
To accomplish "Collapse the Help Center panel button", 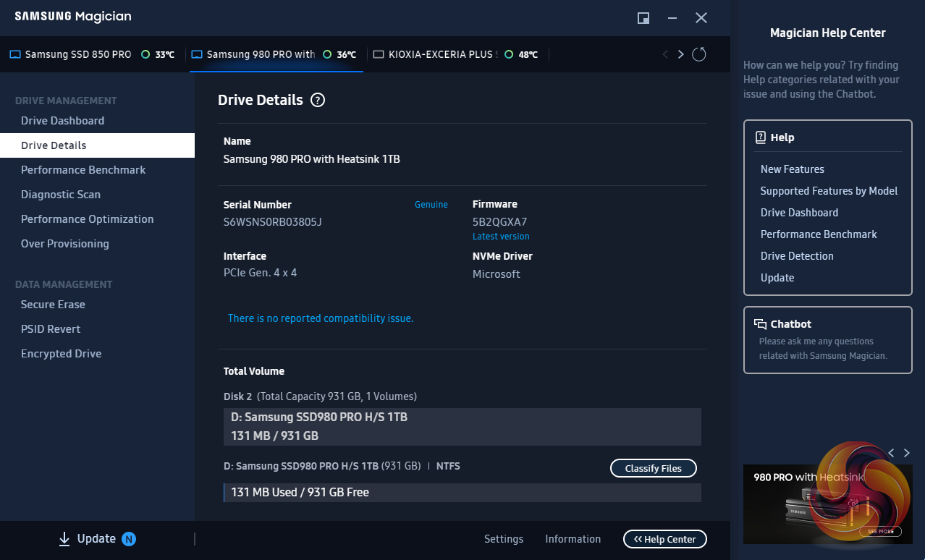I will (665, 539).
